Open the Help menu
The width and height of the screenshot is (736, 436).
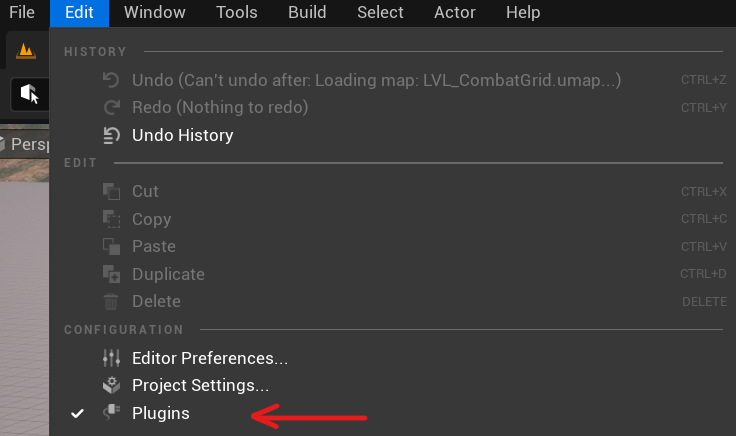pos(523,13)
